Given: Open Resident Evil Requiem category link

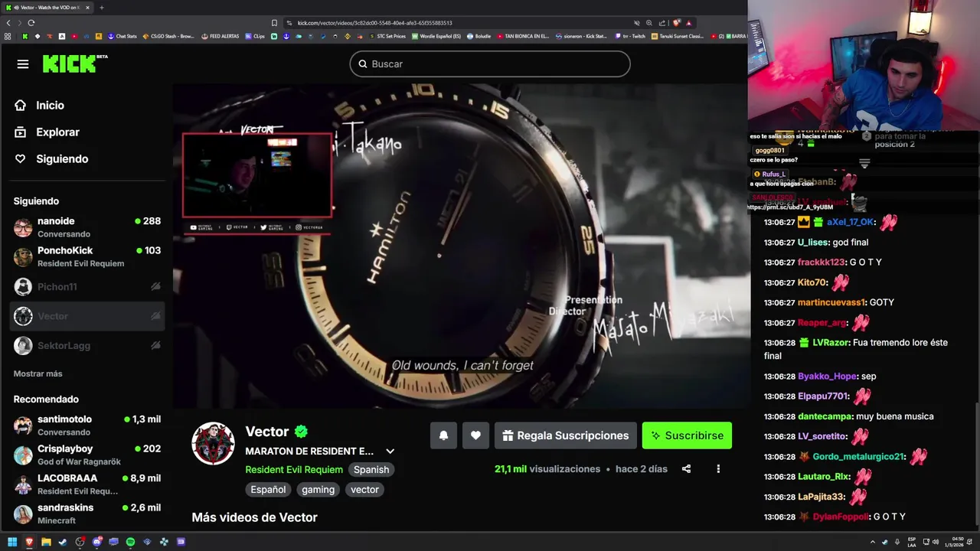Looking at the screenshot, I should [294, 470].
